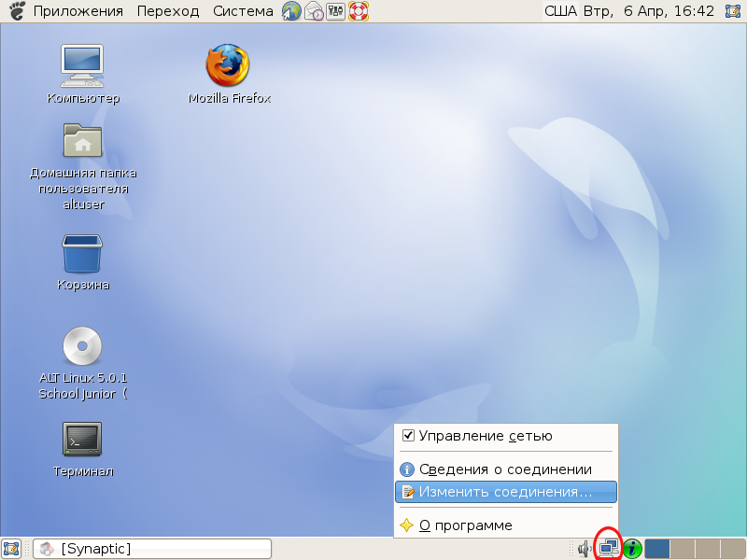747x560 pixels.
Task: Open the web browser launcher in top panel
Action: point(291,11)
